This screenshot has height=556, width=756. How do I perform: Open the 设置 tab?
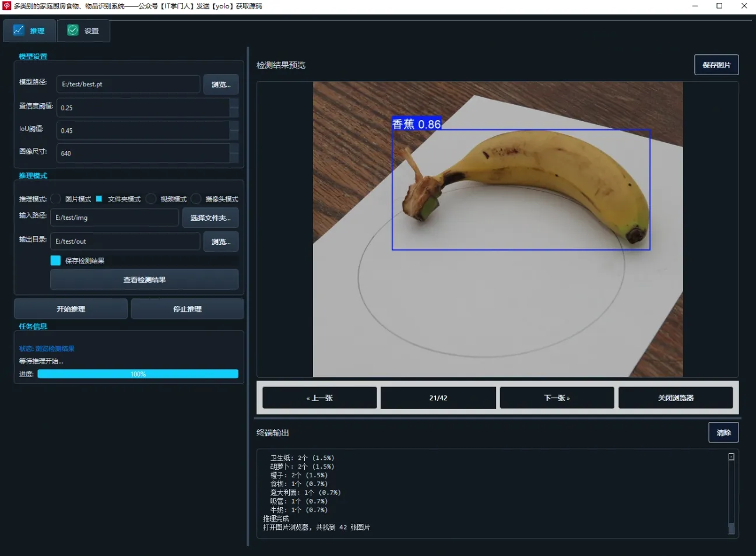[x=83, y=30]
